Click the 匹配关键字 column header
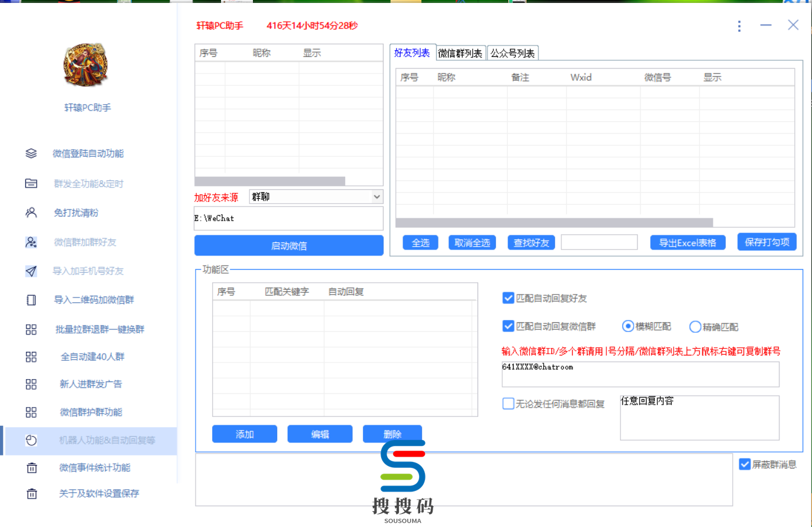The image size is (812, 527). (287, 292)
